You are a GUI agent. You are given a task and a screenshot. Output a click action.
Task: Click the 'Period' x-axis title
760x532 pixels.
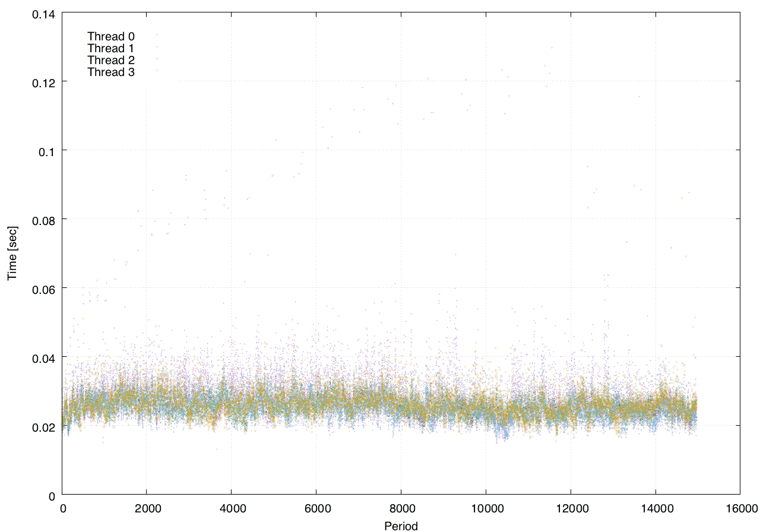coord(401,525)
